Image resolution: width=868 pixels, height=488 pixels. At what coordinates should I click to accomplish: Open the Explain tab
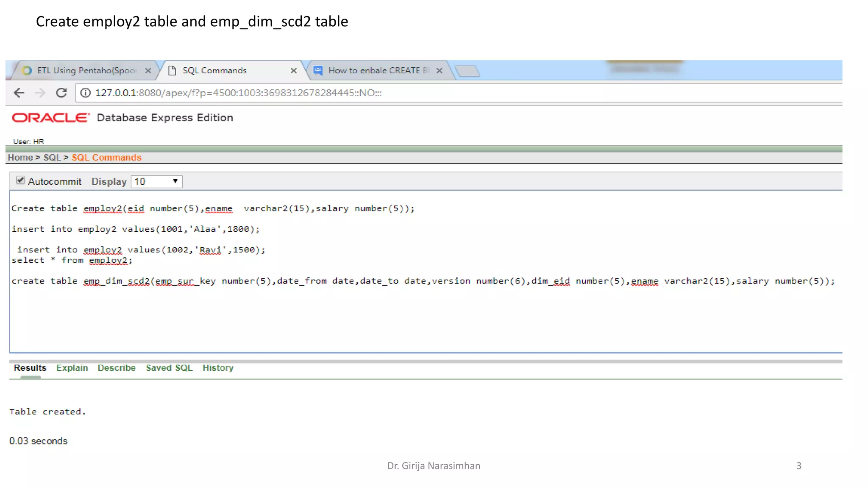[72, 368]
